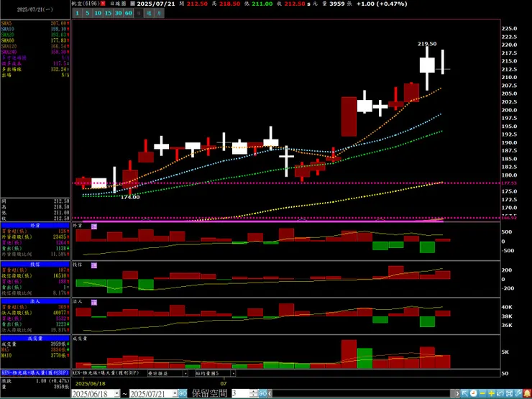
Task: Click the undo arrow icon in bottom toolbar
Action: [x=500, y=393]
